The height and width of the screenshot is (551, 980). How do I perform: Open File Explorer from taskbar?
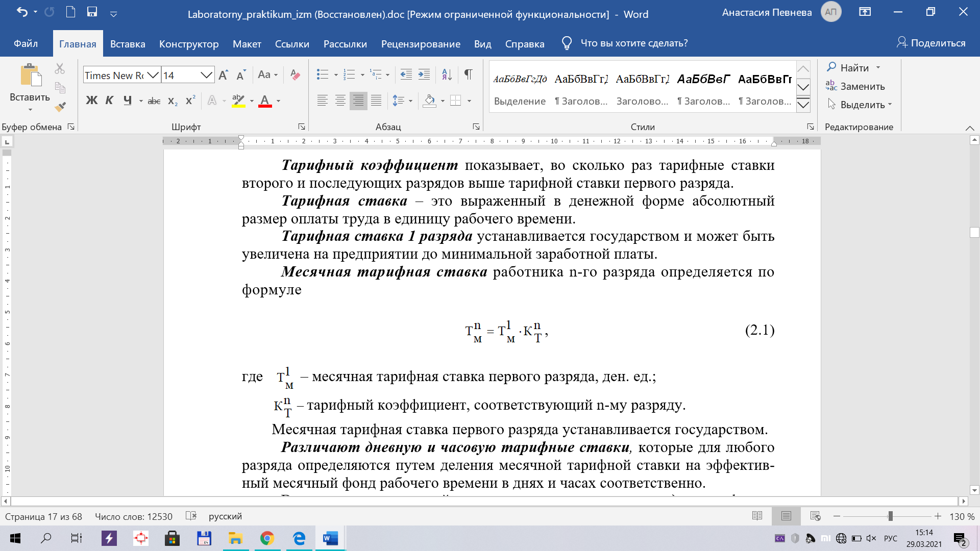(235, 538)
